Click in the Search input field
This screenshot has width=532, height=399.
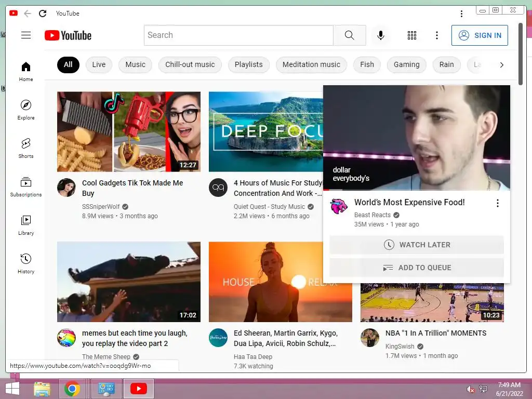(x=238, y=35)
